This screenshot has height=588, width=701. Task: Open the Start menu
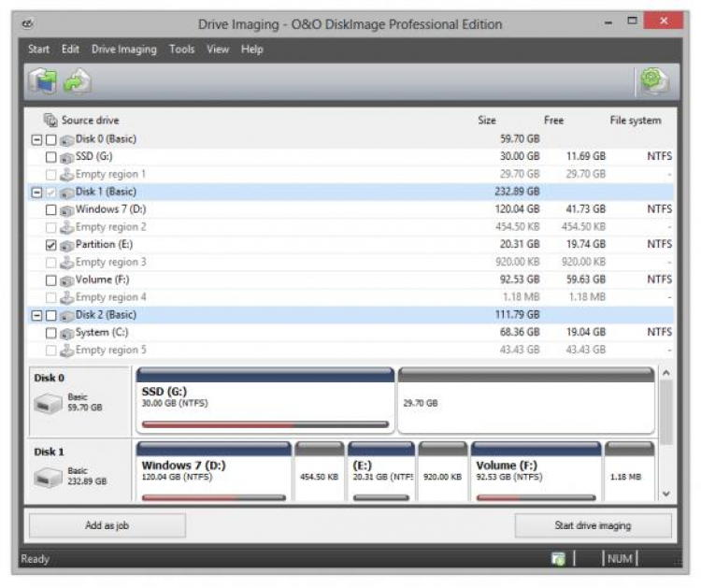tap(38, 50)
